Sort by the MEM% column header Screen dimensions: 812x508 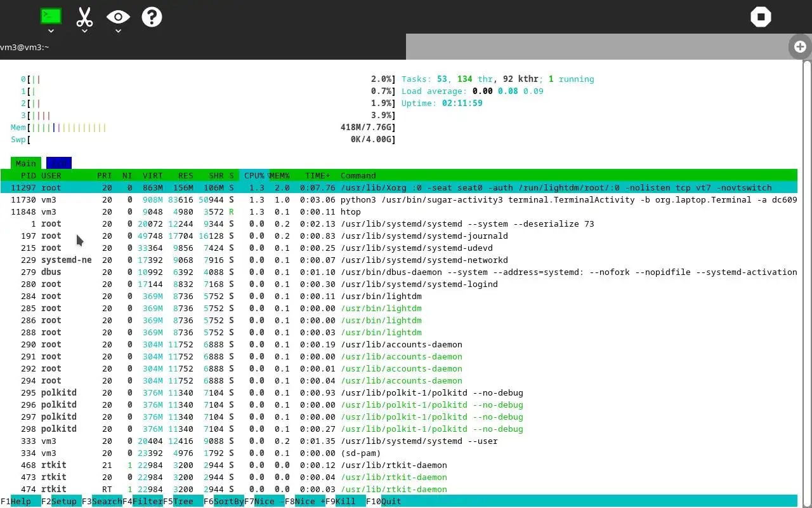(280, 175)
